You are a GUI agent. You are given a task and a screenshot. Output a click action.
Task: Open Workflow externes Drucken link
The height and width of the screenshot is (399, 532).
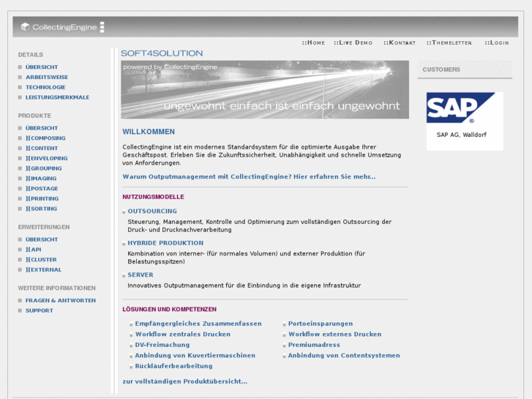pos(335,334)
